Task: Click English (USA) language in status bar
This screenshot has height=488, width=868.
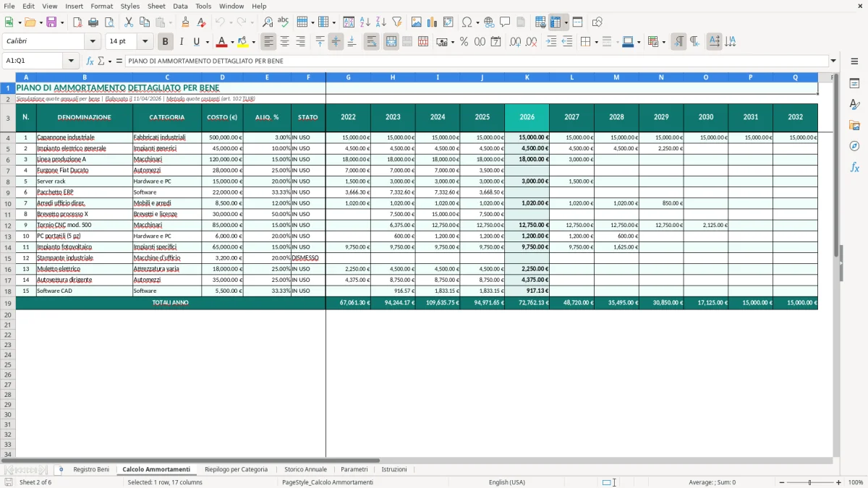Action: tap(507, 482)
